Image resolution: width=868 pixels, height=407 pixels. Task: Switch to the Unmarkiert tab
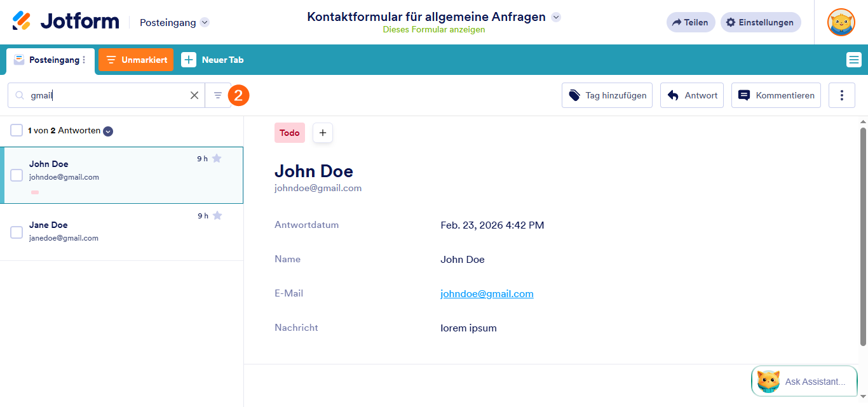(135, 59)
